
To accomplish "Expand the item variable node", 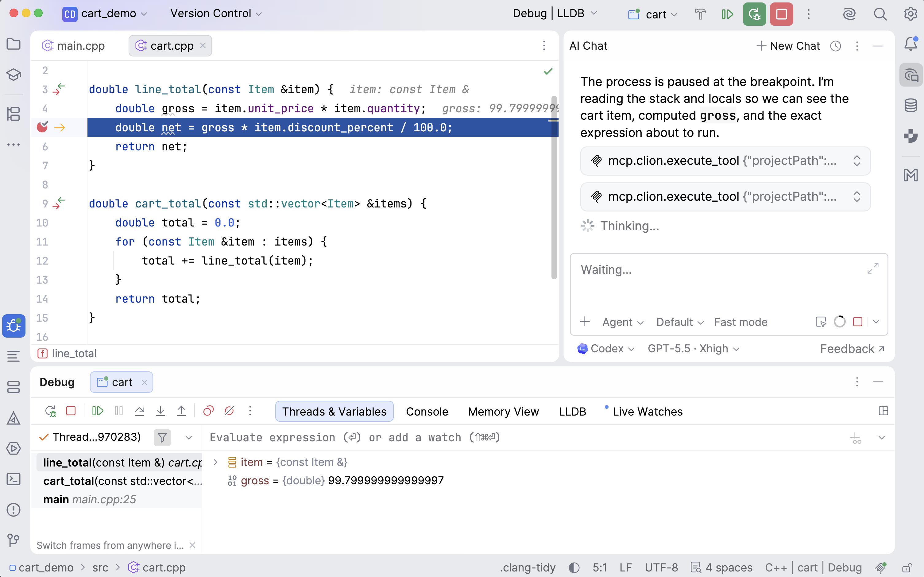I will (215, 462).
